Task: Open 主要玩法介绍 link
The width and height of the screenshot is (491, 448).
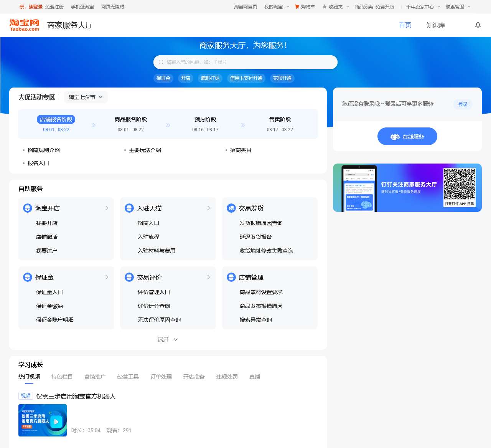Action: tap(145, 150)
